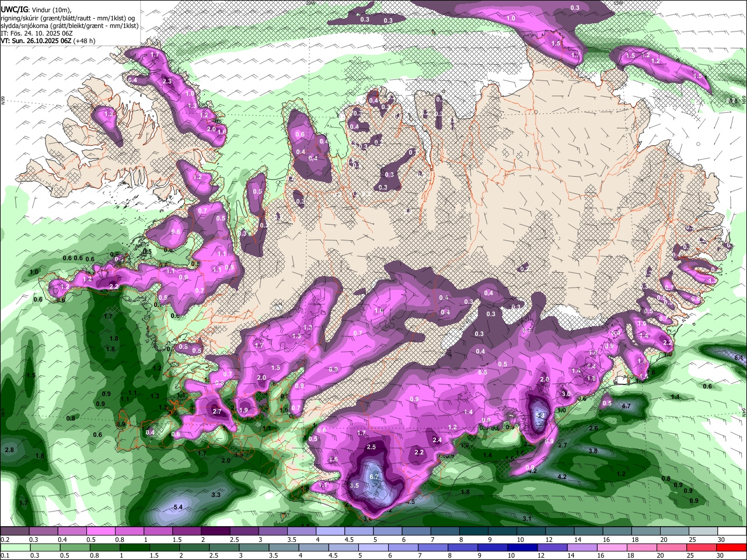This screenshot has height=560, width=747.
Task: Select the 2.5 snowfall value label
Action: pyautogui.click(x=371, y=447)
